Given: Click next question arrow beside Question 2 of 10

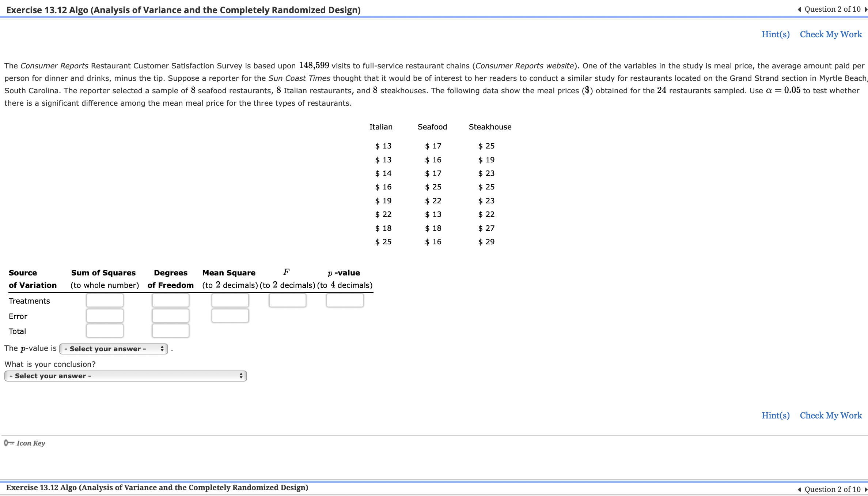Looking at the screenshot, I should coord(865,9).
